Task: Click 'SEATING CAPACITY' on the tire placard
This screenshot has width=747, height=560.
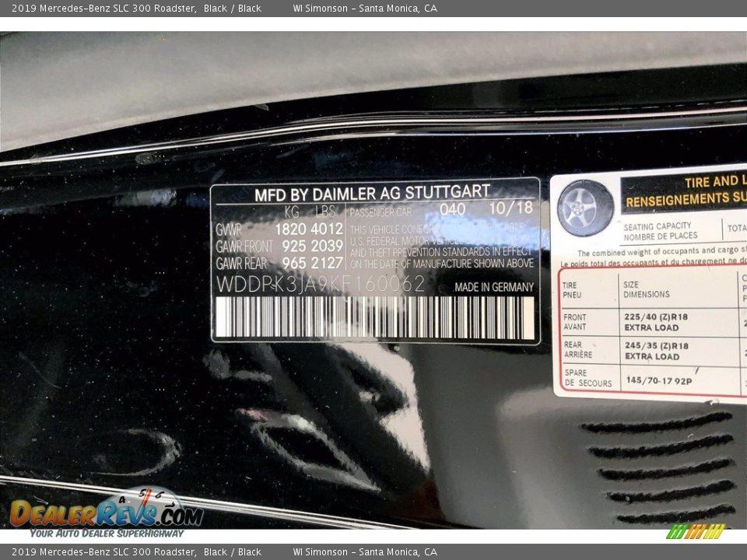Action: (657, 226)
